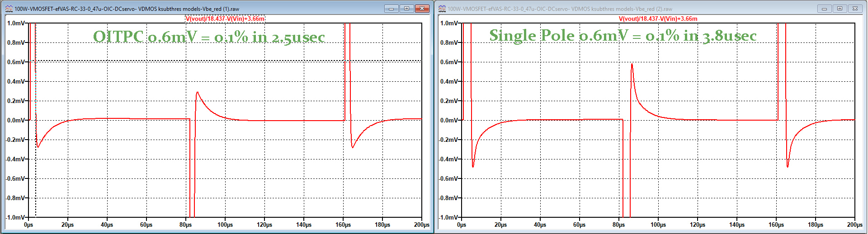
Task: Click the 100µs time label in left plot
Action: coord(225,225)
